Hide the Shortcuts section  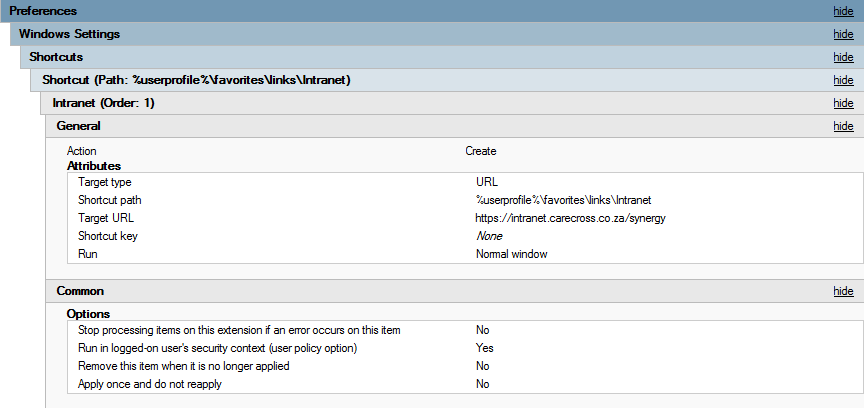[843, 57]
